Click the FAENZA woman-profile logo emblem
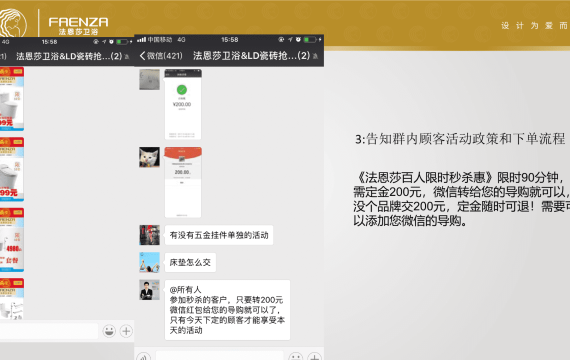 12,23
